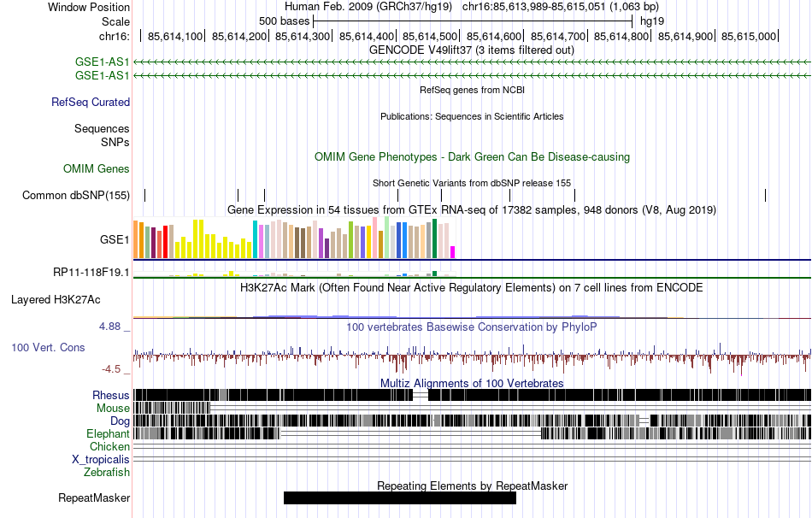812x518 pixels.
Task: Click the magenta bar in GSE1 expression chart
Action: [453, 252]
